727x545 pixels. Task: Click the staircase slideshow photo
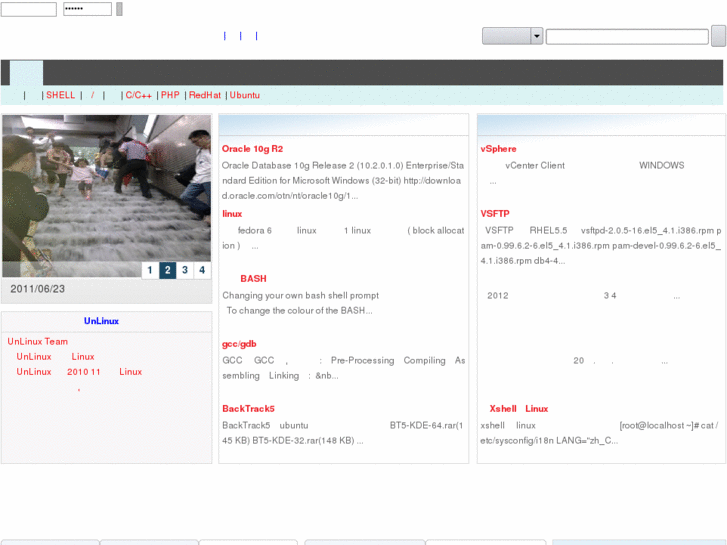107,196
